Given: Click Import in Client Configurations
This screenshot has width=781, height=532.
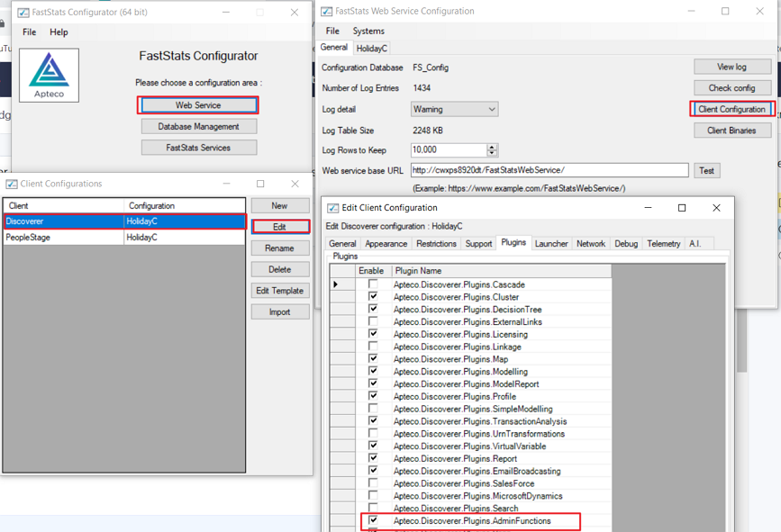Looking at the screenshot, I should 280,312.
